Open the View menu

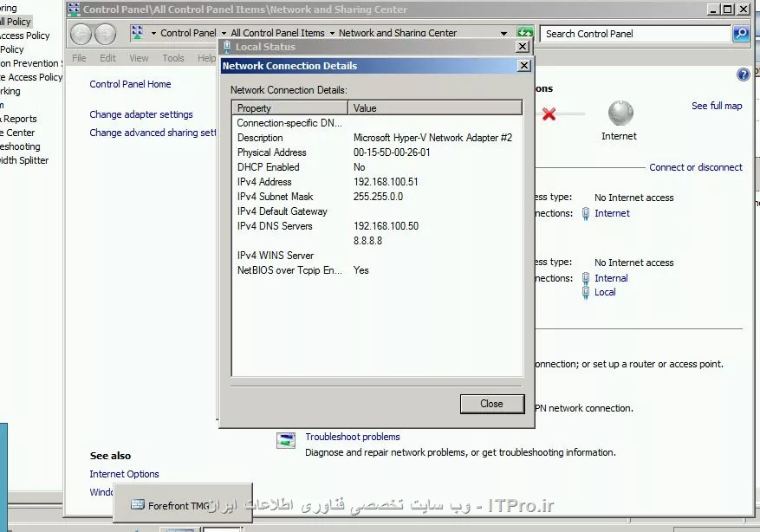[x=139, y=58]
